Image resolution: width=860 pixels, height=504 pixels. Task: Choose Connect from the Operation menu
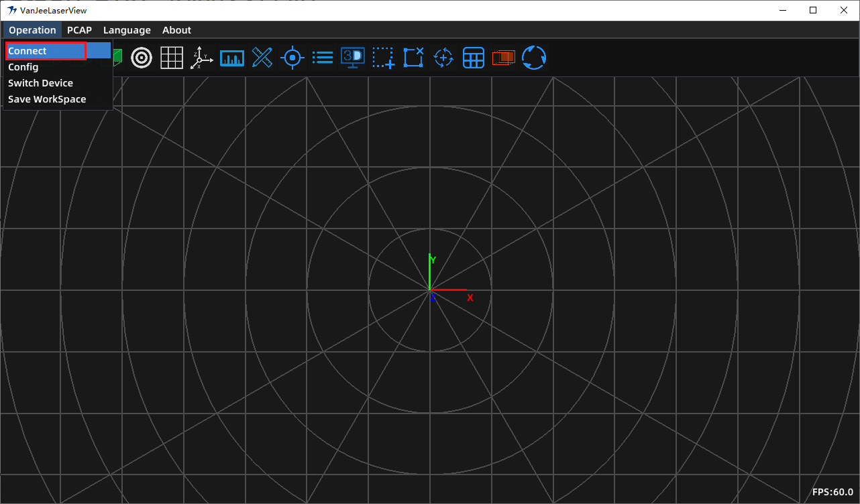point(58,51)
